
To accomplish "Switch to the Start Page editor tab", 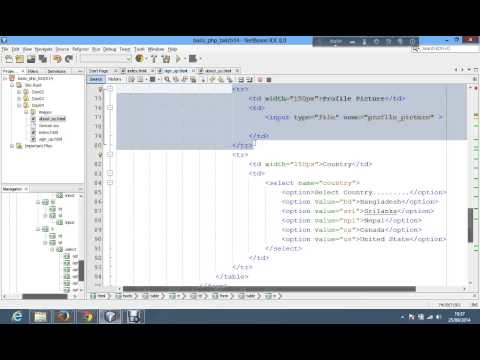I will tap(99, 71).
